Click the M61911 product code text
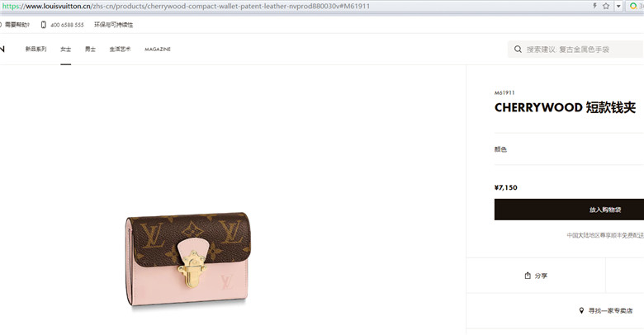This screenshot has height=335, width=644. tap(504, 92)
